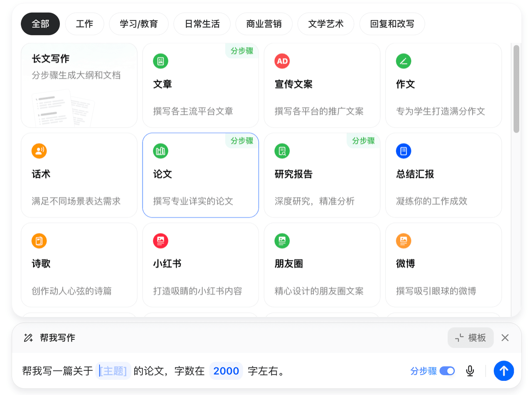The width and height of the screenshot is (532, 395).
Task: Close the 帮我写作 writing panel
Action: pos(505,338)
